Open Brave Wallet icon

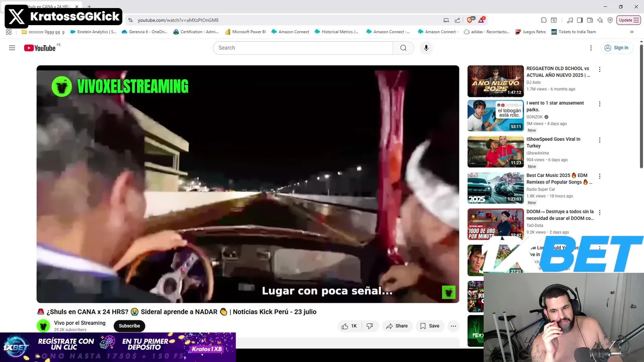tap(590, 20)
